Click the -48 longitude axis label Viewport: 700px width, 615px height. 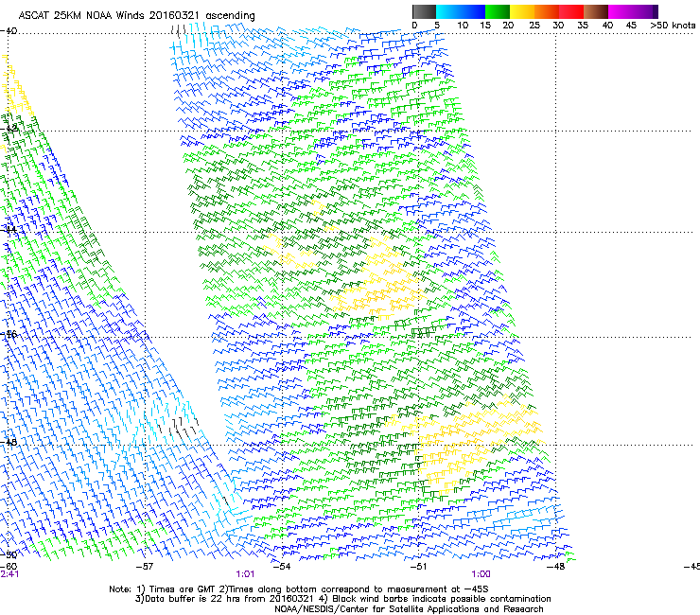[555, 567]
